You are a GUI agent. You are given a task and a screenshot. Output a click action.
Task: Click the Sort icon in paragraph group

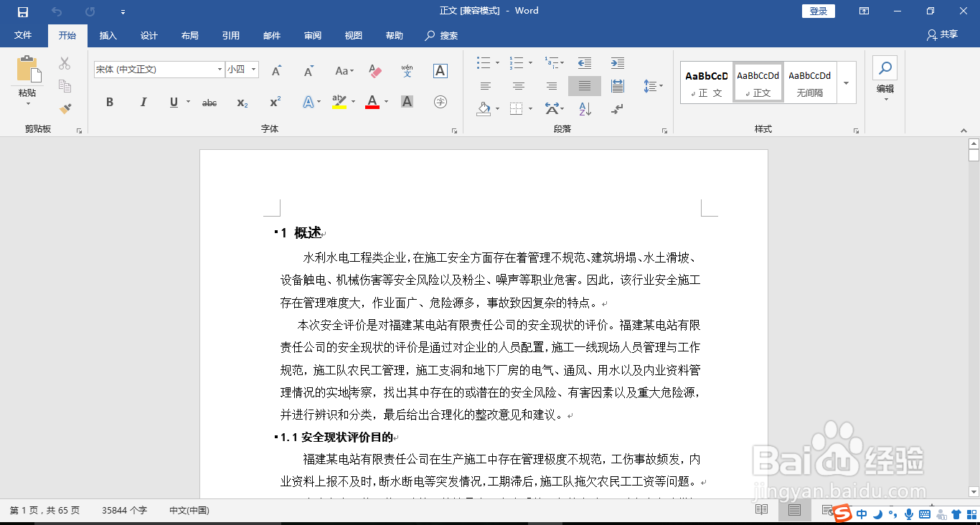tap(585, 109)
